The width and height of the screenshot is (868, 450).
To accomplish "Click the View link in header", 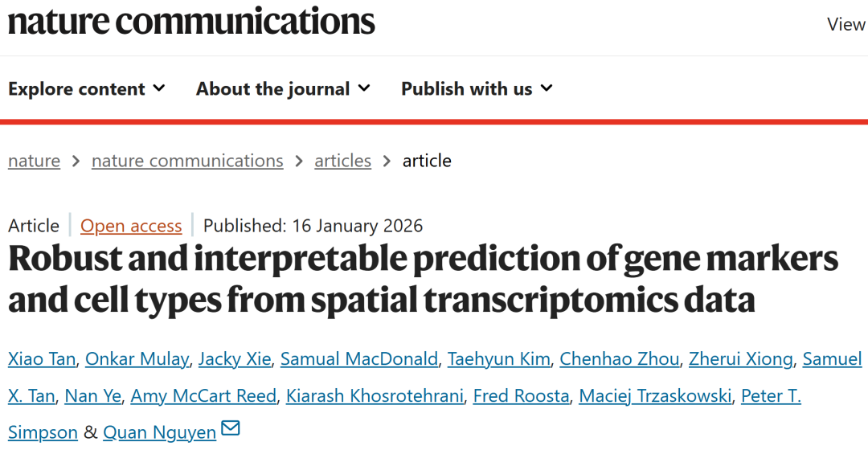I will (x=846, y=24).
